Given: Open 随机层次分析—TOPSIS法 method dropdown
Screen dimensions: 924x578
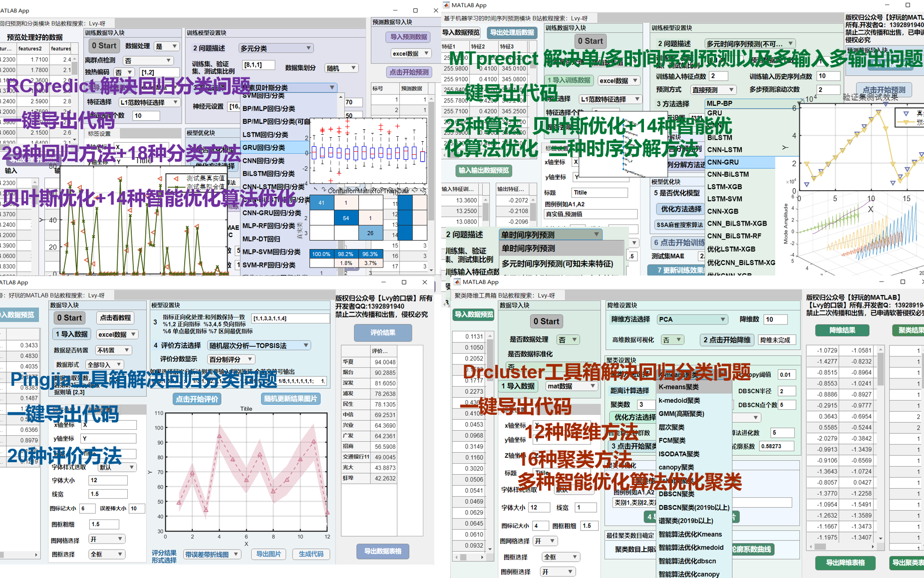Looking at the screenshot, I should click(x=259, y=345).
